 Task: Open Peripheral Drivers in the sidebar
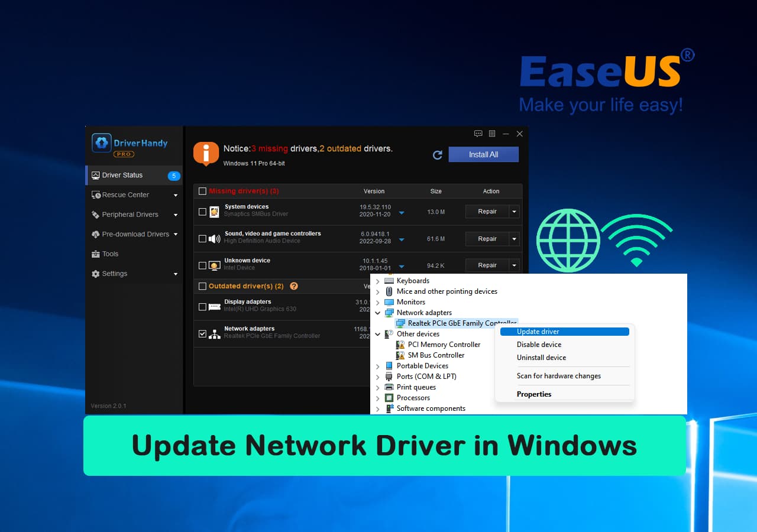point(134,215)
